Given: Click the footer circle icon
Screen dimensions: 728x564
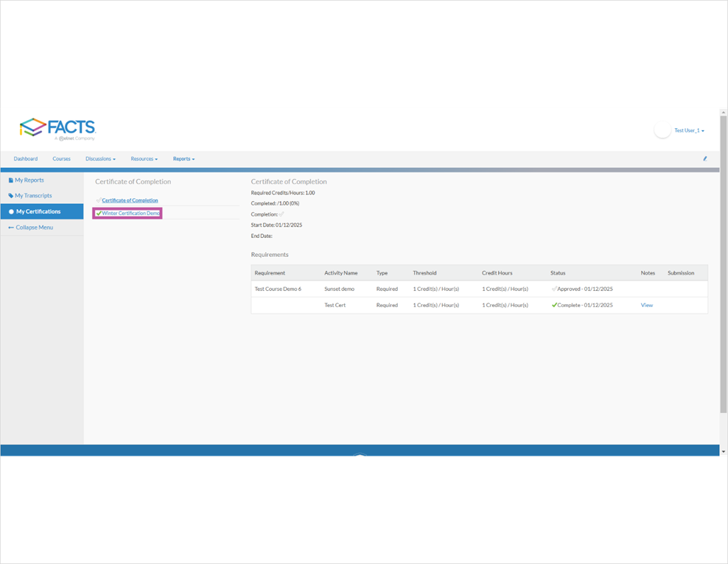Looking at the screenshot, I should coord(360,454).
